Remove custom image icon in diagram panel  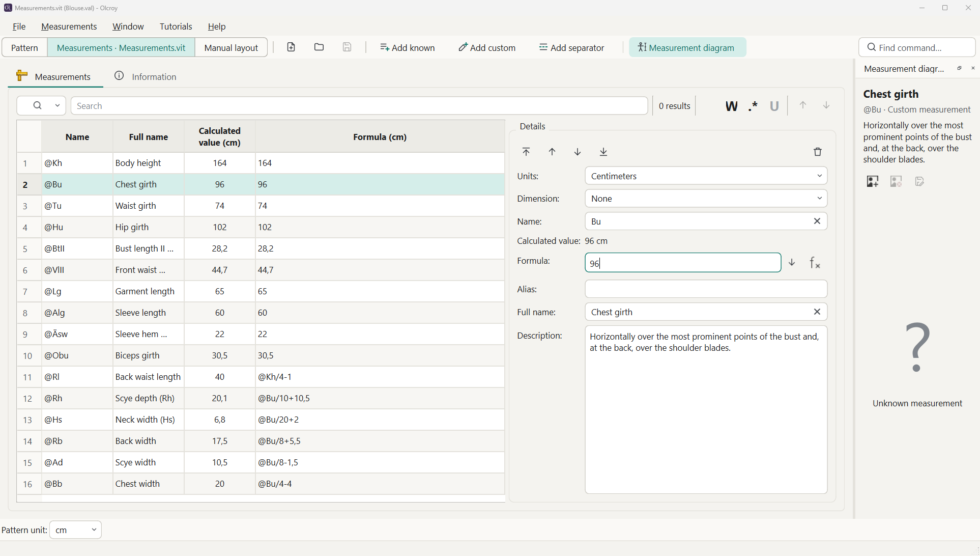pos(896,181)
